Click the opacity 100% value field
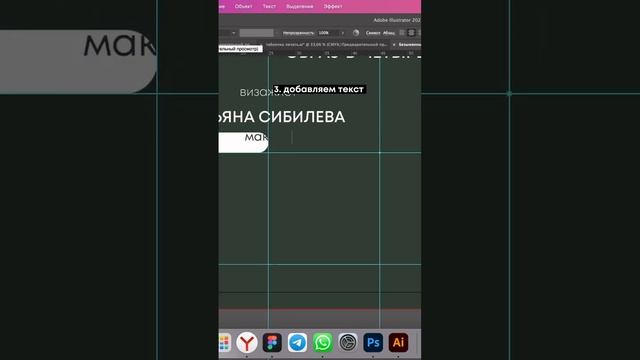 point(328,33)
